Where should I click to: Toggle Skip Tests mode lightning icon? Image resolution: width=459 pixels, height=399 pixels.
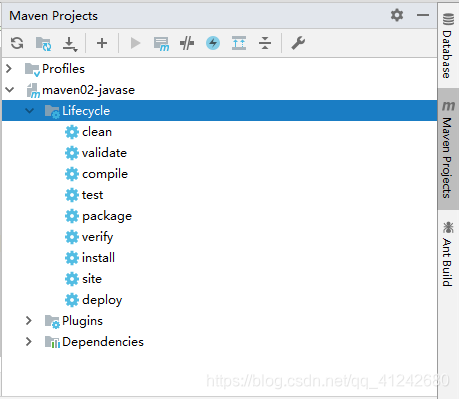coord(213,43)
